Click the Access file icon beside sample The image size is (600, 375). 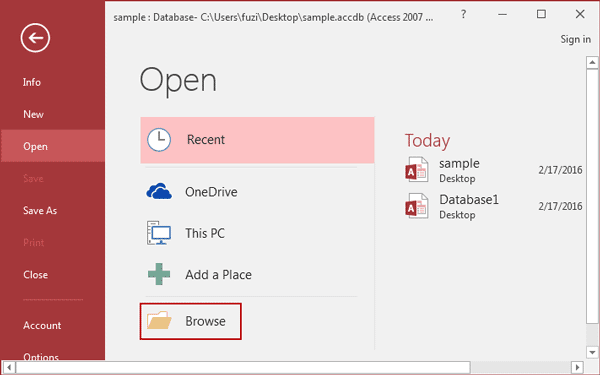point(416,170)
